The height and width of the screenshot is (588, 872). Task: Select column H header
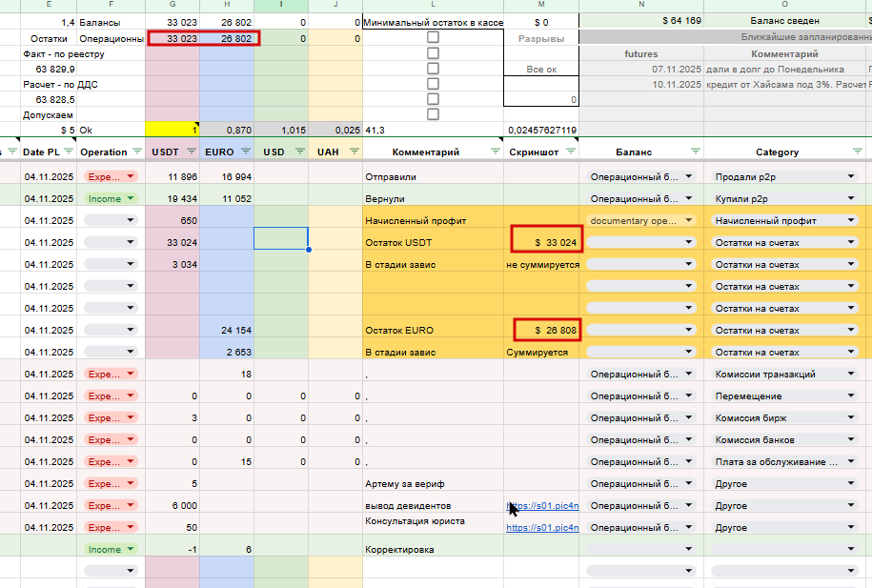227,5
